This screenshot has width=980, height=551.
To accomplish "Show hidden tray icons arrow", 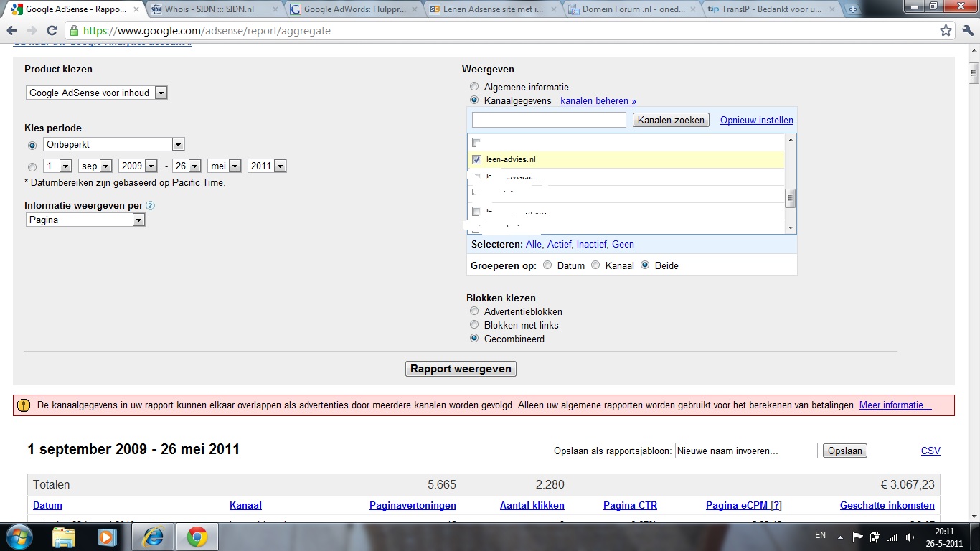I will pos(840,537).
